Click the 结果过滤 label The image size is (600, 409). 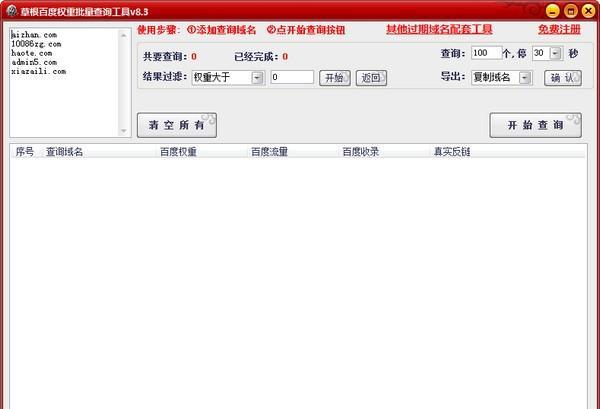pos(165,77)
